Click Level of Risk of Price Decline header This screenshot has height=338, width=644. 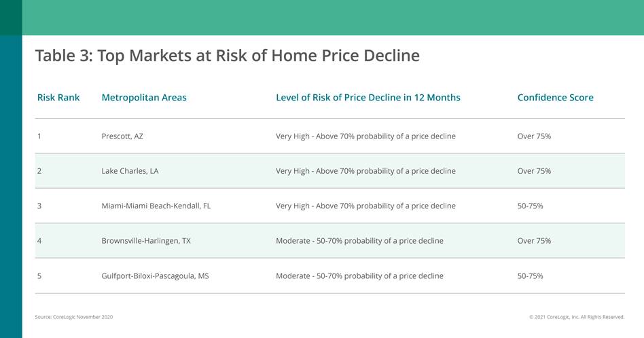coord(368,98)
